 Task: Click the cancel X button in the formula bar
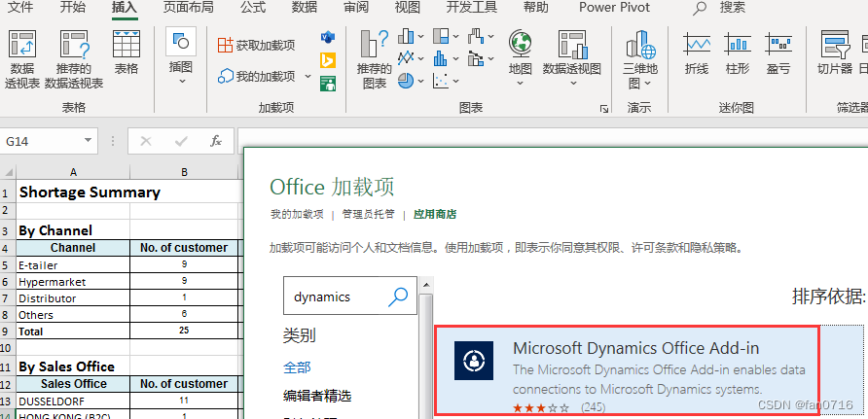pyautogui.click(x=146, y=142)
